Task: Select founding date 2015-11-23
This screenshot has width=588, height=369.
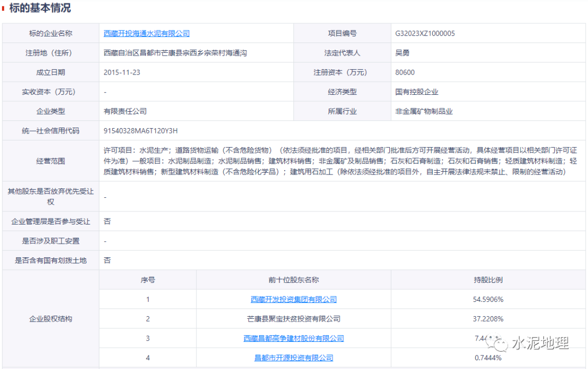Action: tap(122, 72)
